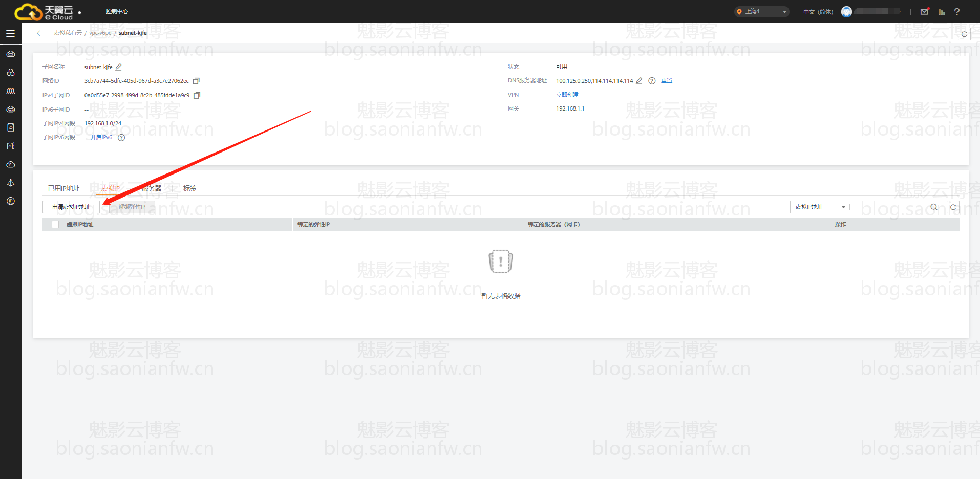This screenshot has height=479, width=980.
Task: Refresh the page with top-right refresh icon
Action: pos(964,34)
